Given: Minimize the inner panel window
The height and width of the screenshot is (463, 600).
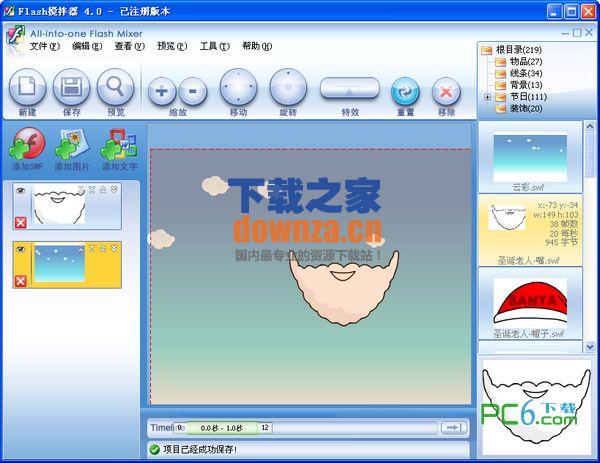Looking at the screenshot, I should pyautogui.click(x=565, y=33).
